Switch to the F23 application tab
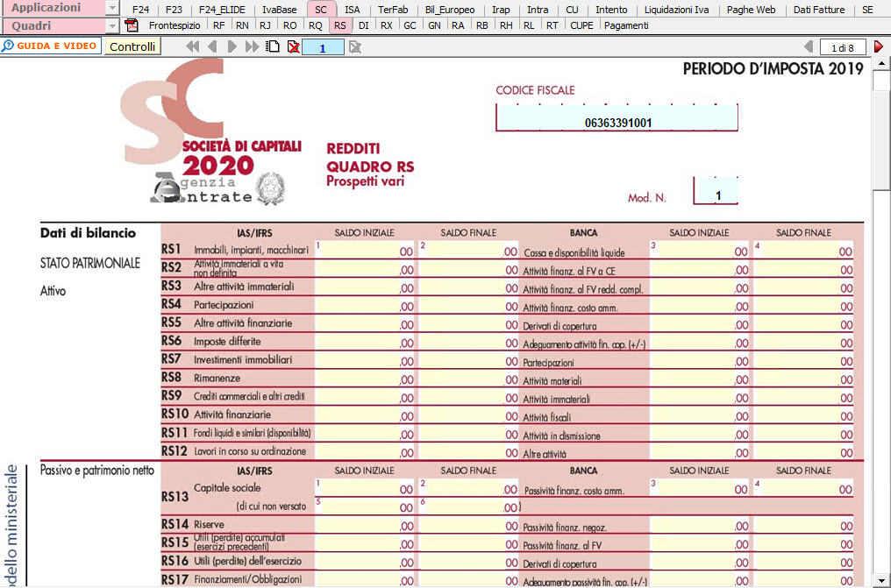891x588 pixels. pos(174,10)
